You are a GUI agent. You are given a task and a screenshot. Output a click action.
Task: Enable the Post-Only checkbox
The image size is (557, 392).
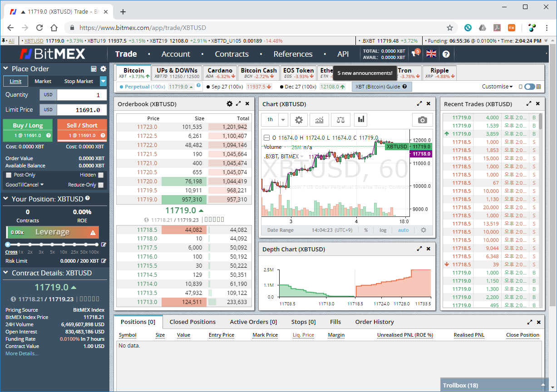9,175
